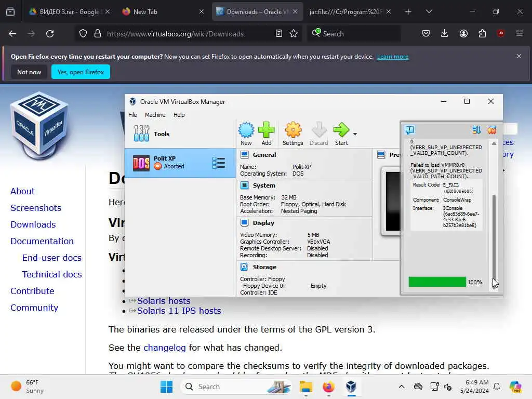Open the Pocket save icon
The width and height of the screenshot is (532, 399).
coord(426,33)
